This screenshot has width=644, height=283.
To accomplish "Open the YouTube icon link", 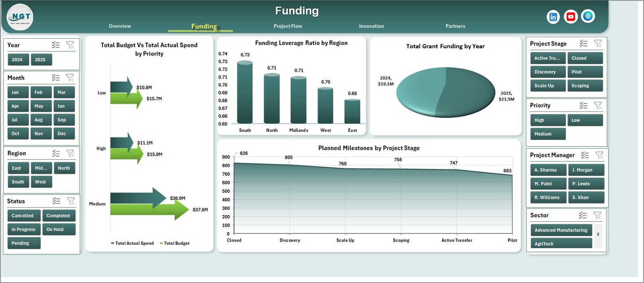I will coord(570,17).
